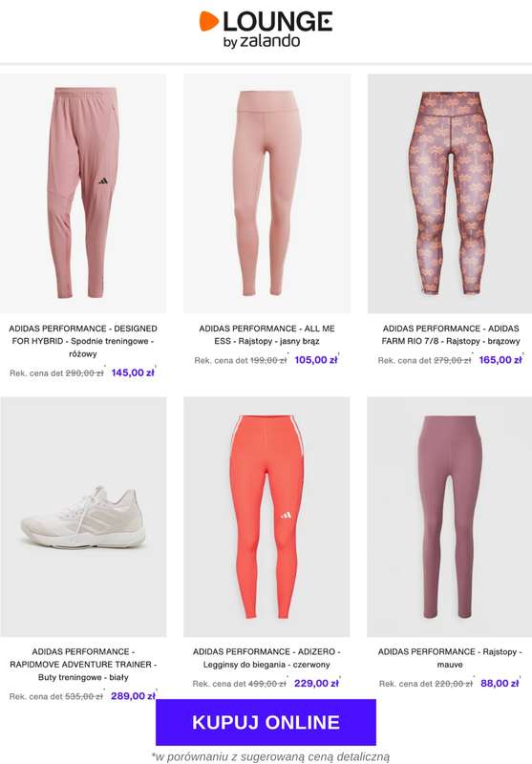Click the 229,00 zł sale price
The height and width of the screenshot is (764, 532).
(x=316, y=683)
